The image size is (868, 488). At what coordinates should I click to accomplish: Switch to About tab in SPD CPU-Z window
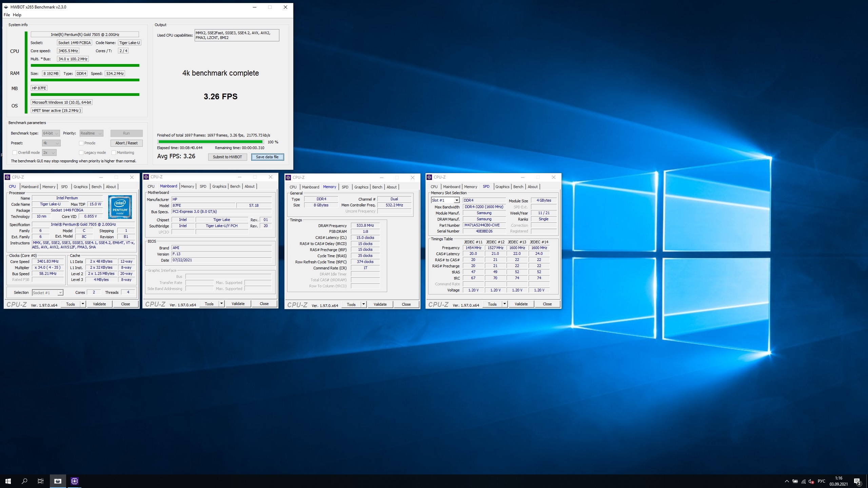tap(532, 187)
